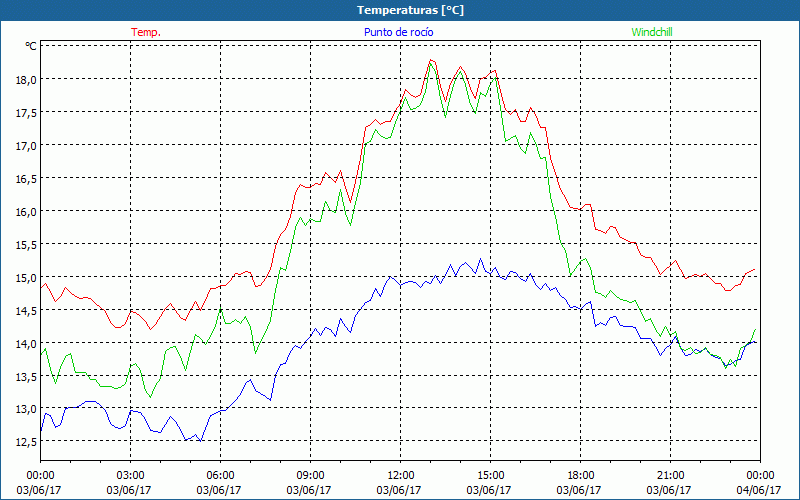Image resolution: width=800 pixels, height=500 pixels.
Task: Click the '13,5' y-axis value
Action: (x=26, y=376)
